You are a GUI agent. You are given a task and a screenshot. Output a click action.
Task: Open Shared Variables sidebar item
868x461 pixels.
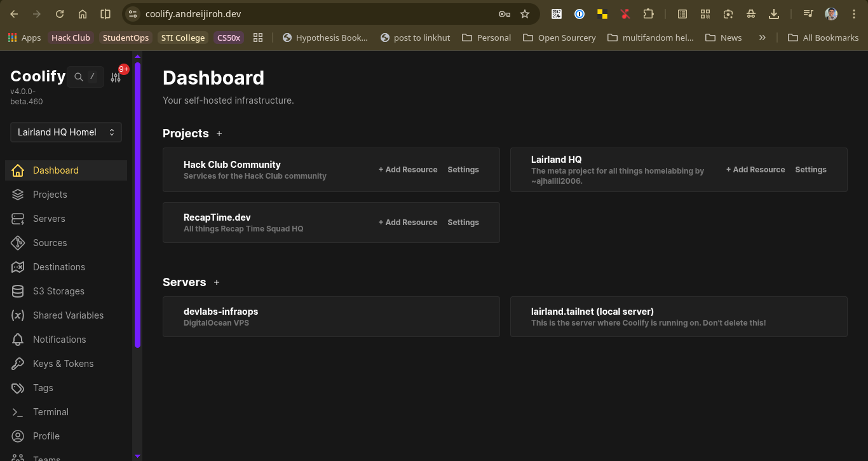(68, 315)
